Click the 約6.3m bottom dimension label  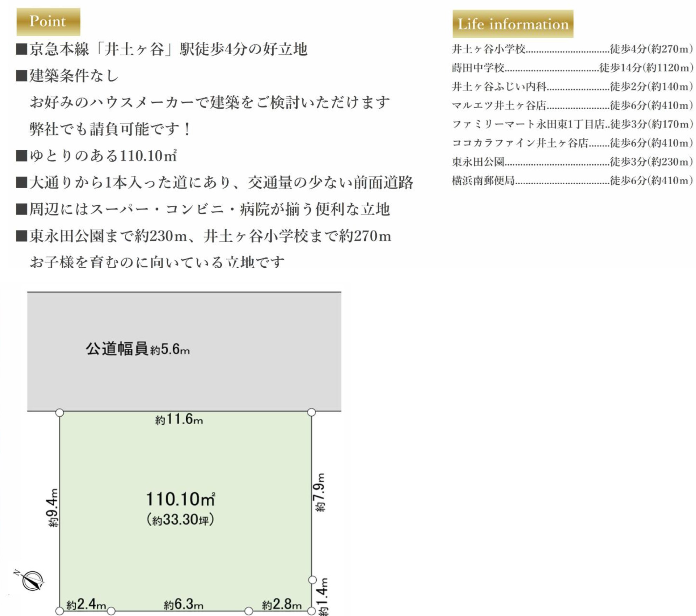(183, 604)
